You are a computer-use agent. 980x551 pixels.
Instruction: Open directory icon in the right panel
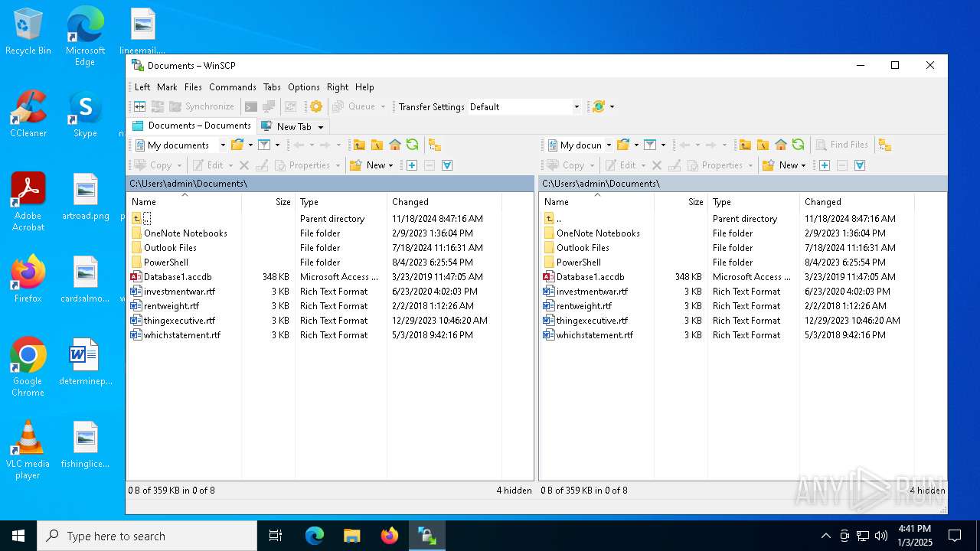click(x=623, y=145)
